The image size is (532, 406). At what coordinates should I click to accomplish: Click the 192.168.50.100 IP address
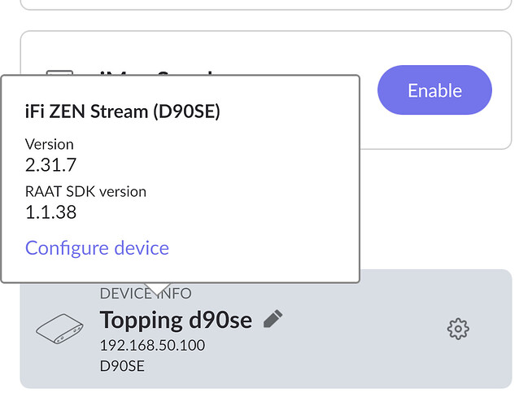[x=152, y=346]
